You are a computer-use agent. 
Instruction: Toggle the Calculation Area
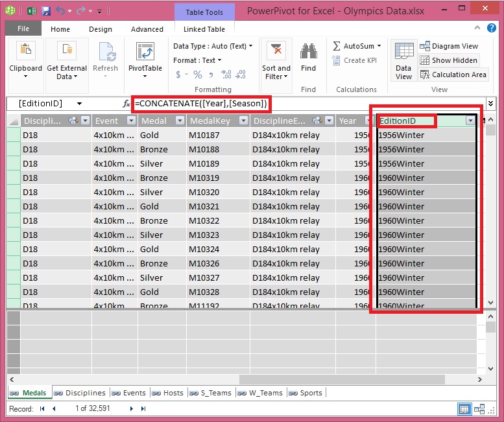(453, 75)
